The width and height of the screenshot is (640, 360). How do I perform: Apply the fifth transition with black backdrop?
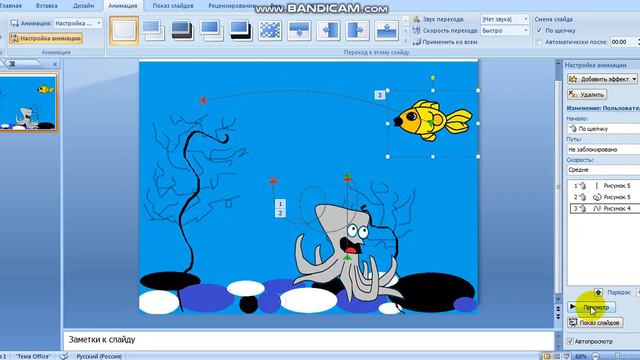point(241,31)
